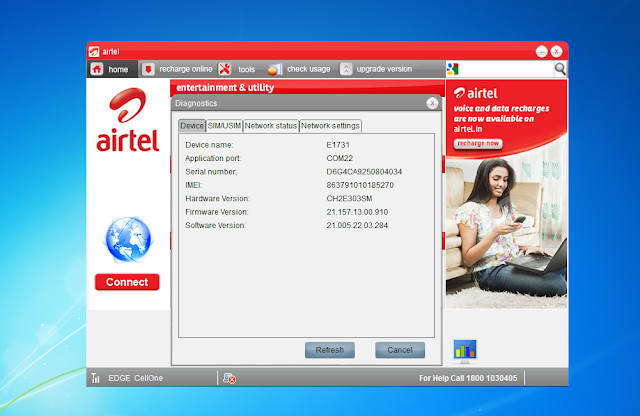Click the Cancel button
This screenshot has width=640, height=416.
click(400, 350)
